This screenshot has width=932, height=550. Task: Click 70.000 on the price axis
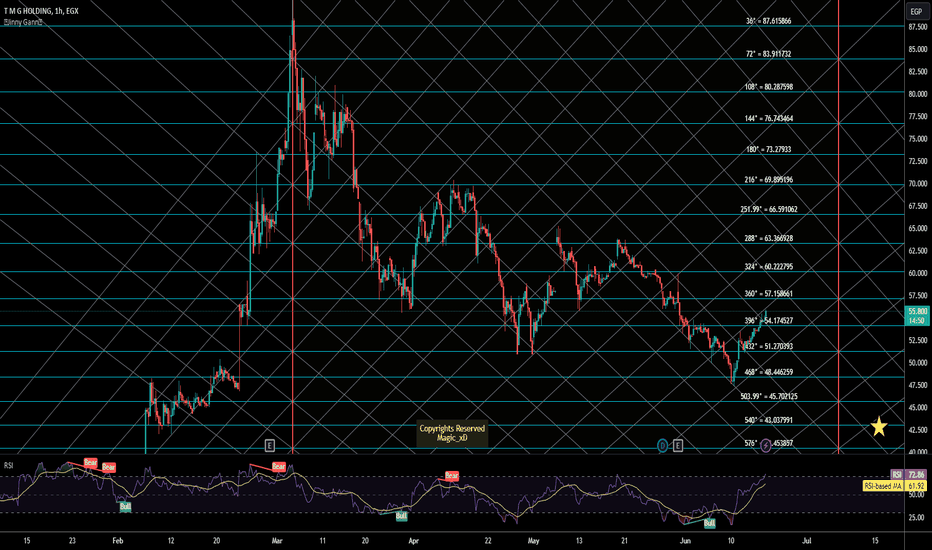click(x=917, y=184)
